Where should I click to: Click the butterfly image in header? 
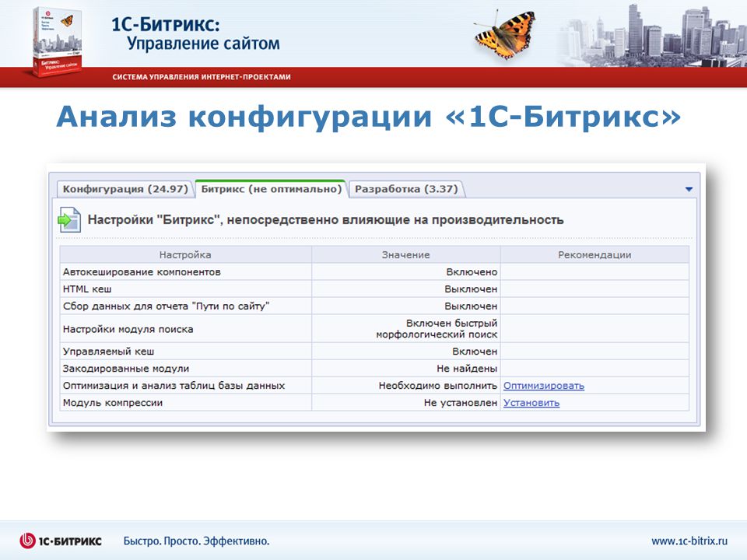[505, 34]
